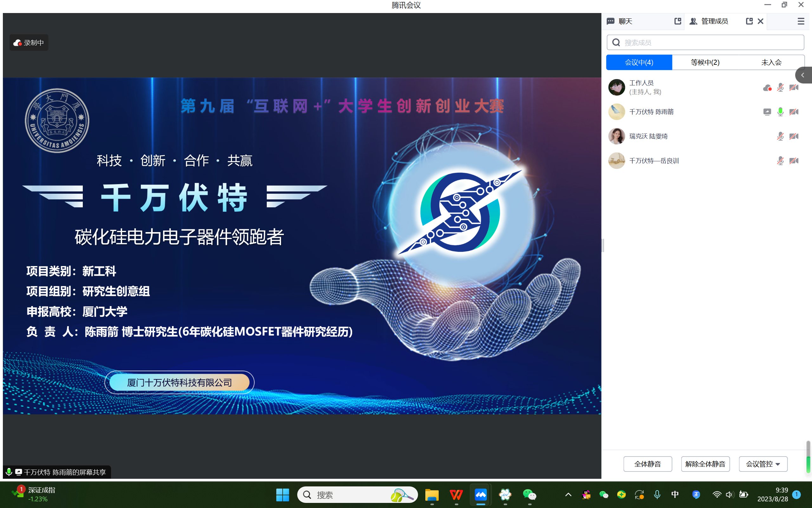Select the 会议中(4) tab
This screenshot has height=508, width=812.
tap(639, 62)
